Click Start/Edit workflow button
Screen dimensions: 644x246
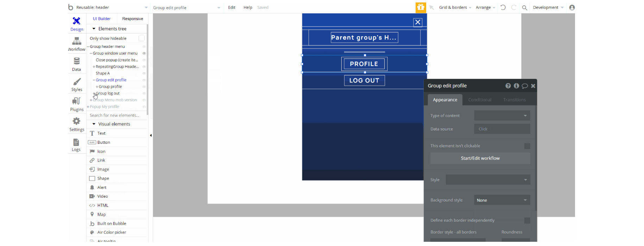pyautogui.click(x=480, y=158)
